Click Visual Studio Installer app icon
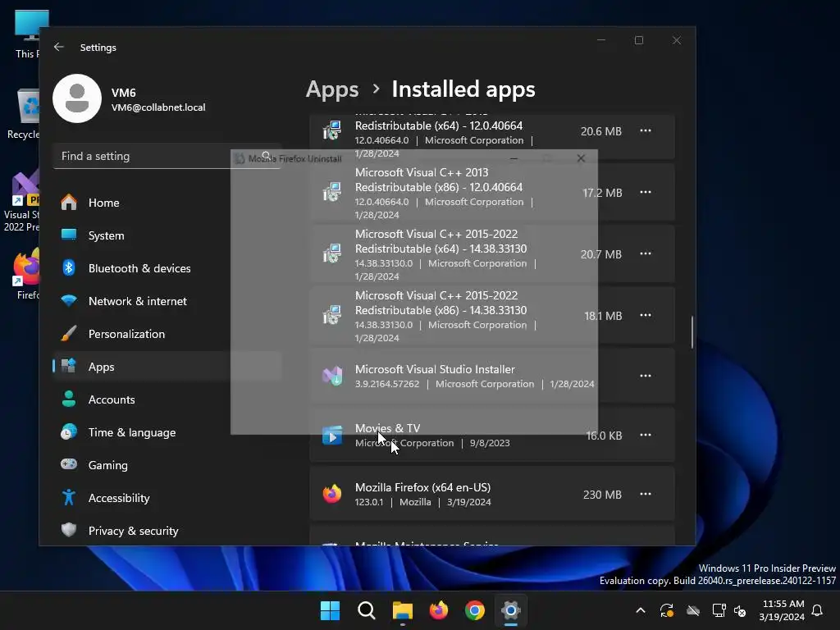 (332, 376)
